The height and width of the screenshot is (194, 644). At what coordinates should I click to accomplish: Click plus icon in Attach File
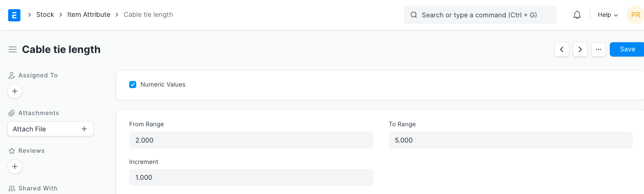click(x=84, y=129)
